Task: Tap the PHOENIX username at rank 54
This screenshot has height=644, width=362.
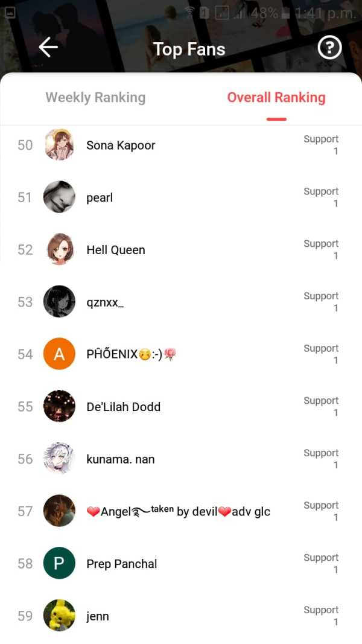Action: 131,355
